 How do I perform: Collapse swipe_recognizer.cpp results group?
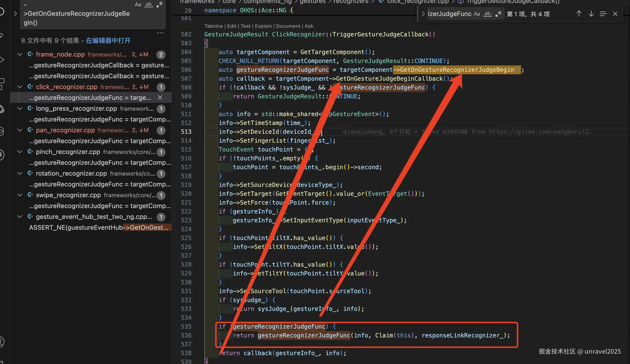pyautogui.click(x=20, y=195)
